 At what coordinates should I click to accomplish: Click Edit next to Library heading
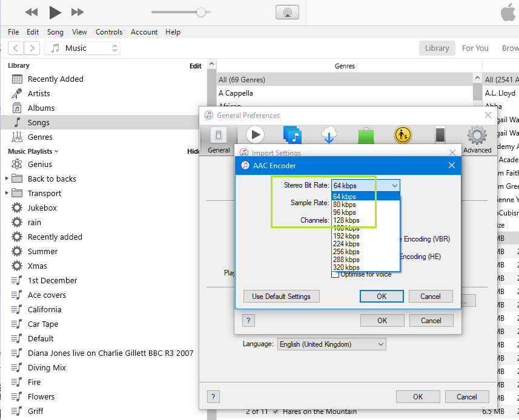pyautogui.click(x=195, y=66)
